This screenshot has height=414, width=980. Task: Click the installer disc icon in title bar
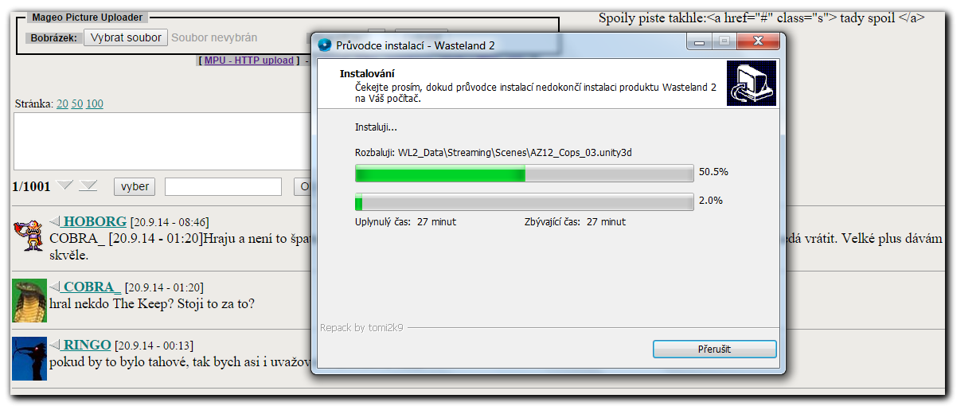click(x=325, y=45)
